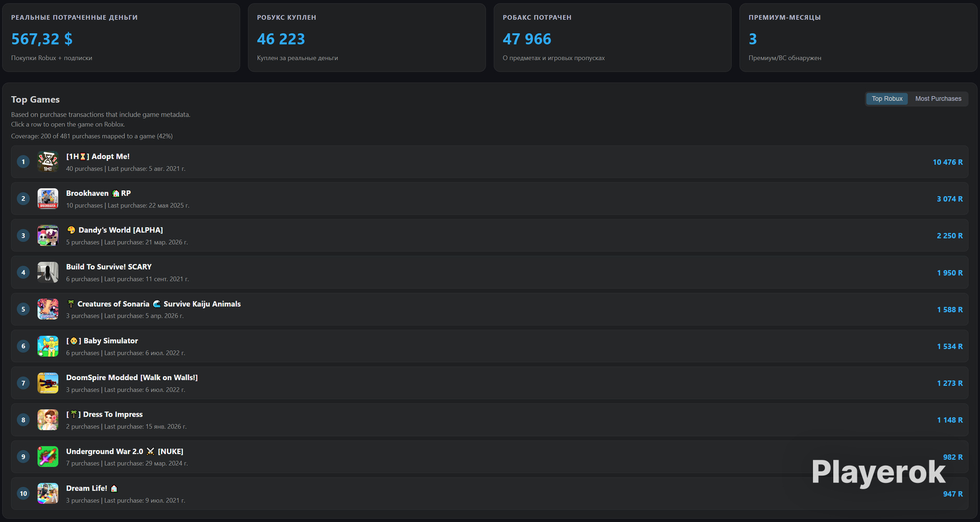Screen dimensions: 980x522
Task: Switch to the Top Robux view
Action: coord(887,99)
